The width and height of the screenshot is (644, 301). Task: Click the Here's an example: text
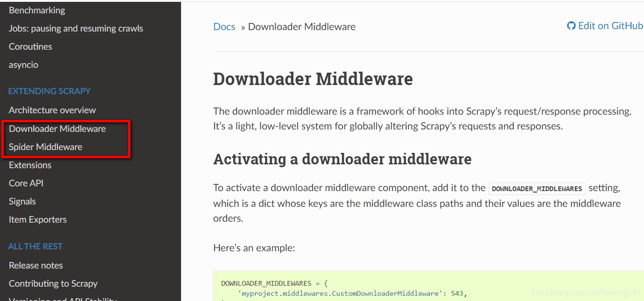click(x=254, y=248)
